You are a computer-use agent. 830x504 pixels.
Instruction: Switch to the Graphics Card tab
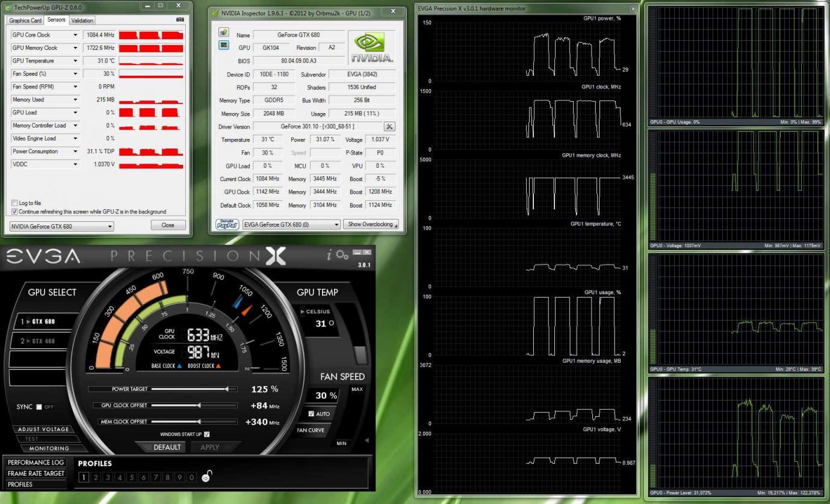tap(25, 20)
